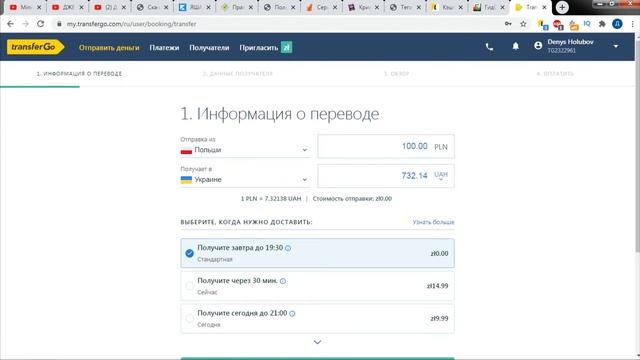Select 'Получите сегодня до 21:00' delivery option
This screenshot has height=360, width=640.
point(318,318)
